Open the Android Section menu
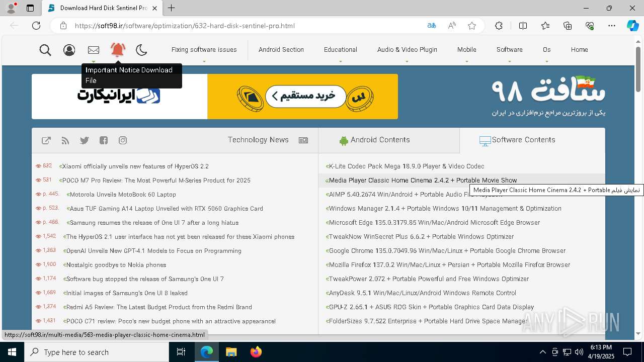This screenshot has height=362, width=644. [281, 50]
